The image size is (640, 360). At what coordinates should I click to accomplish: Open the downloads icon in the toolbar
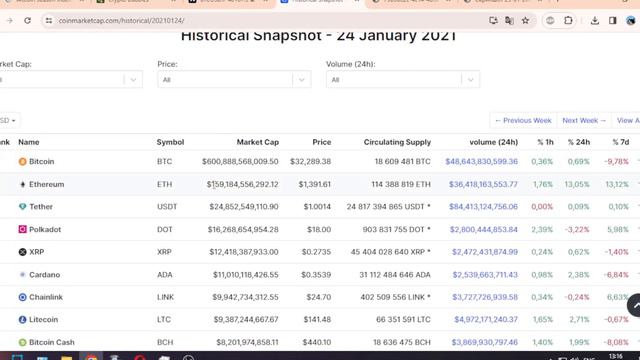(x=595, y=20)
